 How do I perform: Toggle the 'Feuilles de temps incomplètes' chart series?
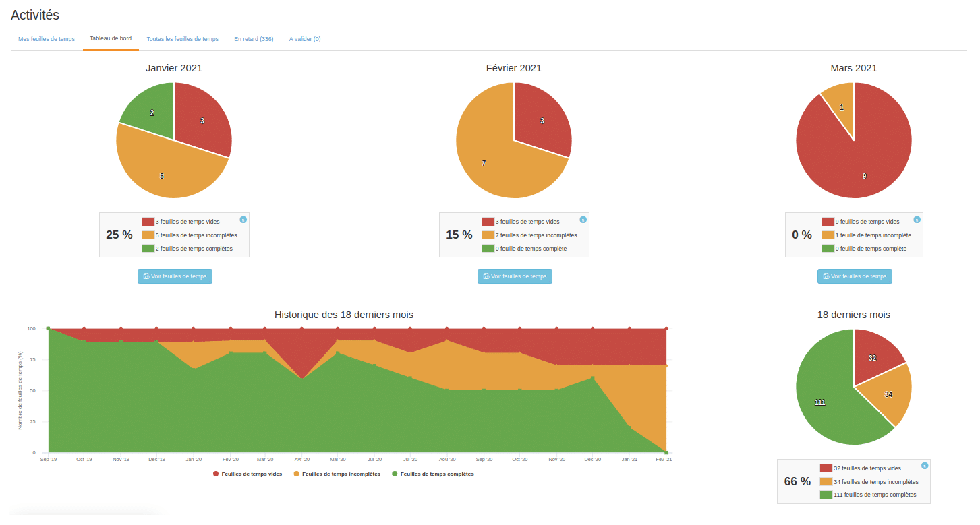tap(337, 474)
